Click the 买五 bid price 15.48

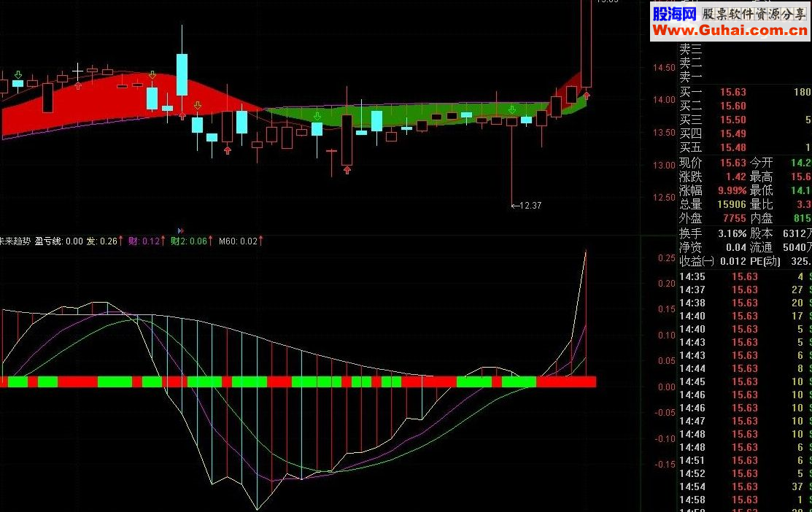pyautogui.click(x=733, y=147)
